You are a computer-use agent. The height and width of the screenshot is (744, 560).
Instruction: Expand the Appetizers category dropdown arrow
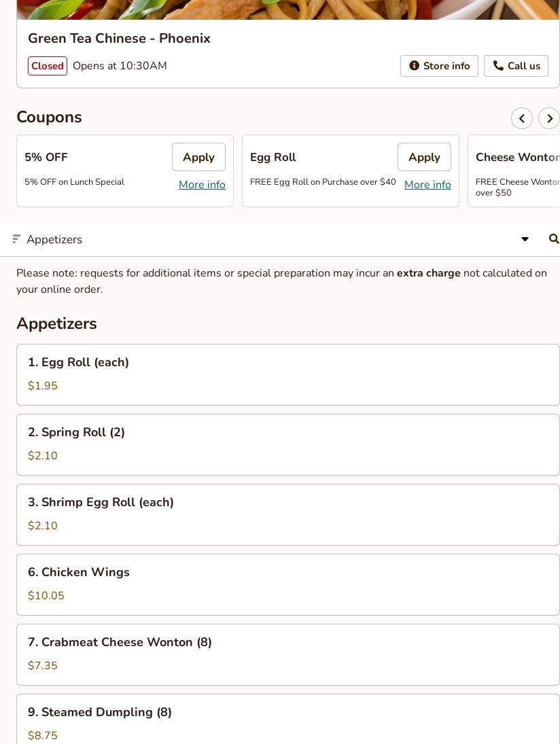click(525, 239)
